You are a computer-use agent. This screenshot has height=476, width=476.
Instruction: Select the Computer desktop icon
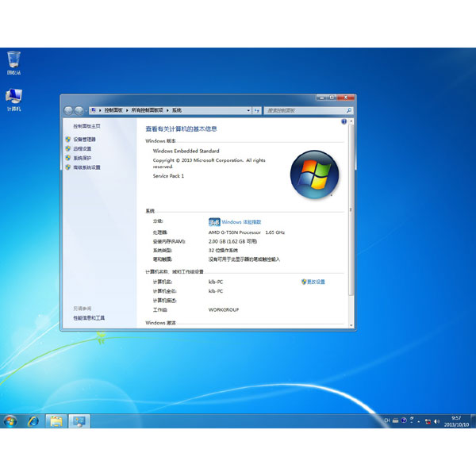(x=13, y=100)
